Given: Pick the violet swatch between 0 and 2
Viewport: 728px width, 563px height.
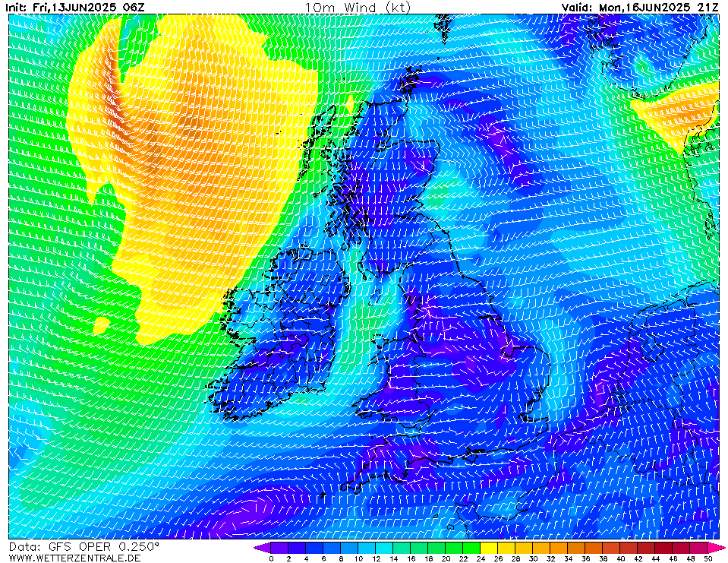Looking at the screenshot, I should pos(279,548).
